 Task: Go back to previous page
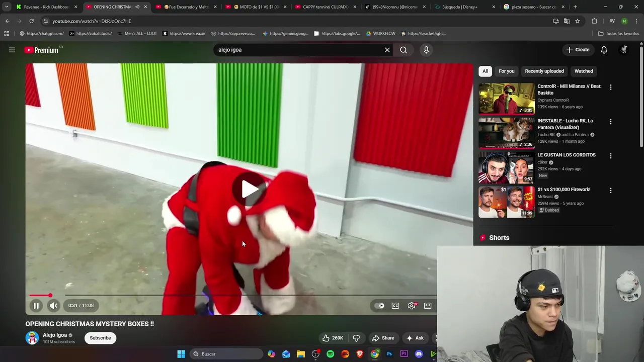[x=7, y=21]
